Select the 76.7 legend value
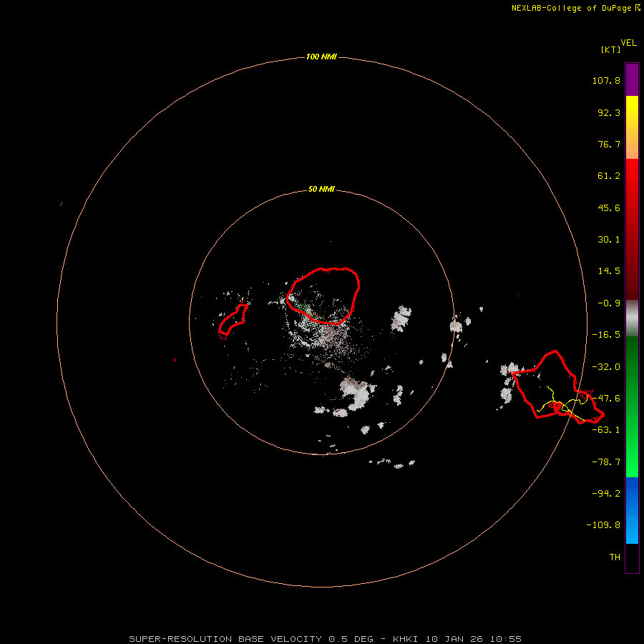The height and width of the screenshot is (644, 644). point(609,144)
